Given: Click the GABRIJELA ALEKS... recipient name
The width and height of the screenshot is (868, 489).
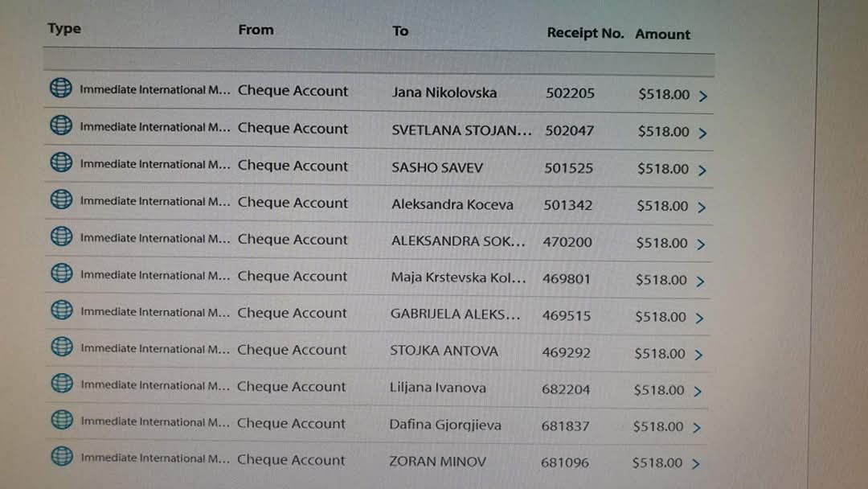Looking at the screenshot, I should pyautogui.click(x=455, y=314).
